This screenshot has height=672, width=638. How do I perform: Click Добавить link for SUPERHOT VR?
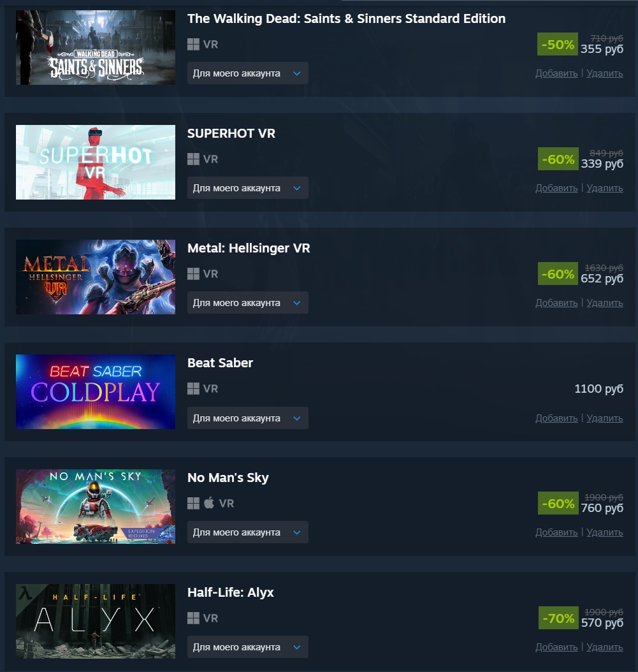[x=556, y=188]
